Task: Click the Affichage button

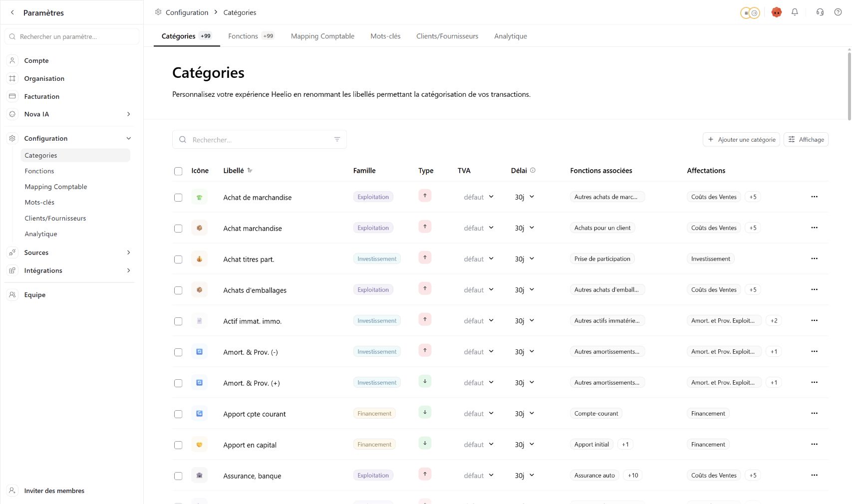Action: [x=806, y=139]
